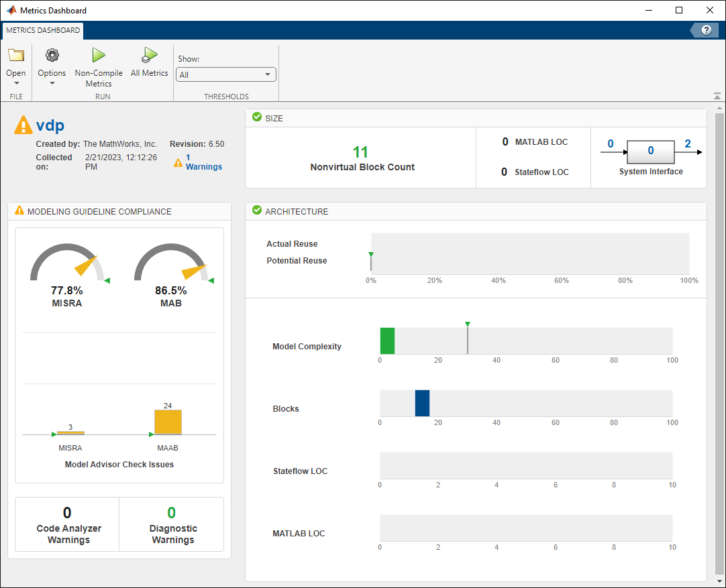Click the green check icon beside SIZE

point(256,117)
